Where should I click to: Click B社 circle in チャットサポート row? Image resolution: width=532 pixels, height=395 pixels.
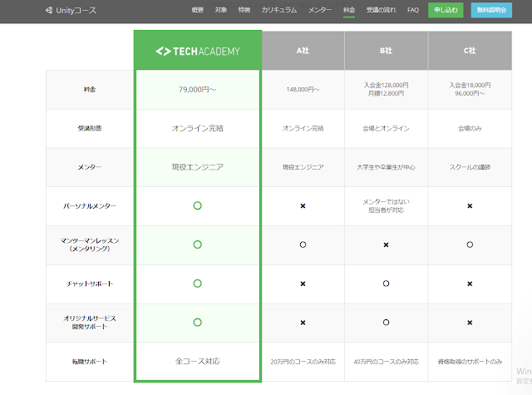tap(386, 284)
